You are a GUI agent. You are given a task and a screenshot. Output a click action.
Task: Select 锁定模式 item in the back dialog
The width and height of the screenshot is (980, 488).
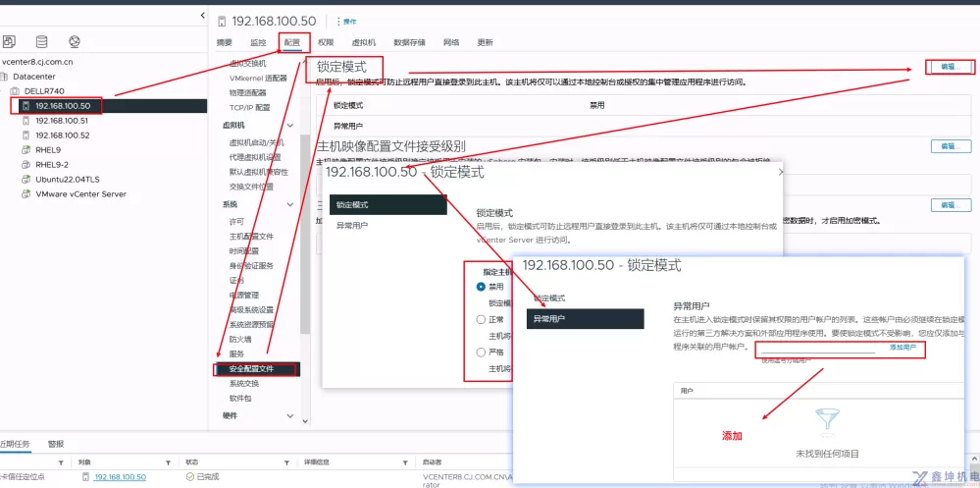[388, 204]
